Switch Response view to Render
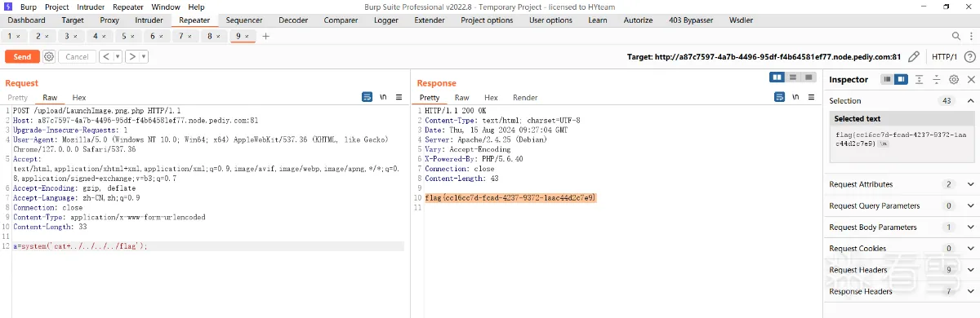The height and width of the screenshot is (318, 980). [525, 97]
